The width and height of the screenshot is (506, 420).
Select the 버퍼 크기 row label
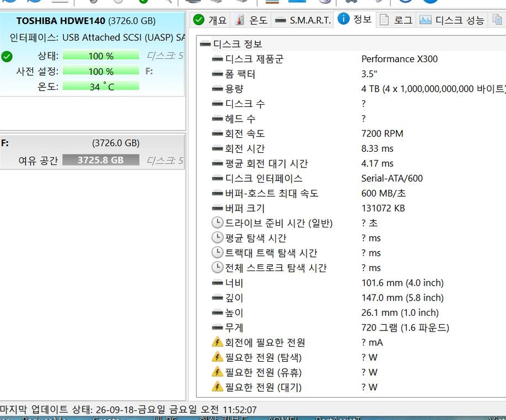[x=245, y=208]
